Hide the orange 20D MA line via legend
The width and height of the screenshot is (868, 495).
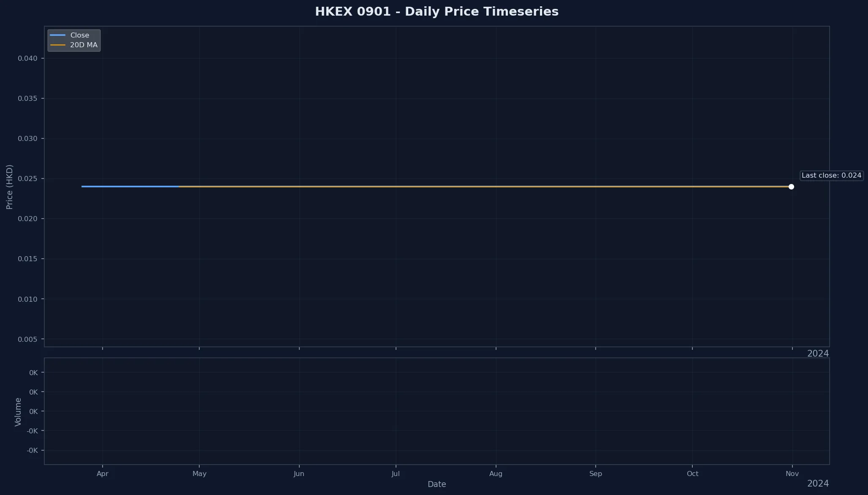point(84,45)
